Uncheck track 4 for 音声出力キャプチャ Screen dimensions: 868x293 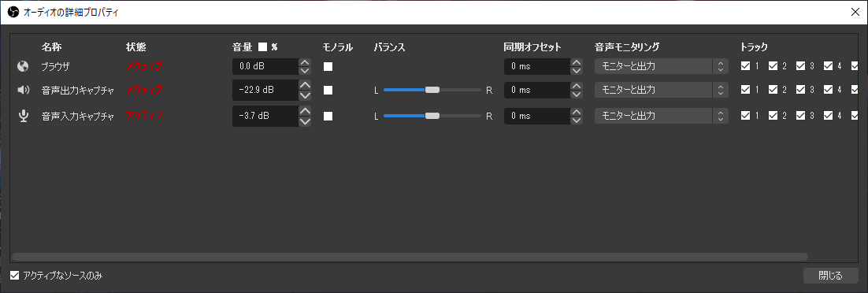pos(828,90)
